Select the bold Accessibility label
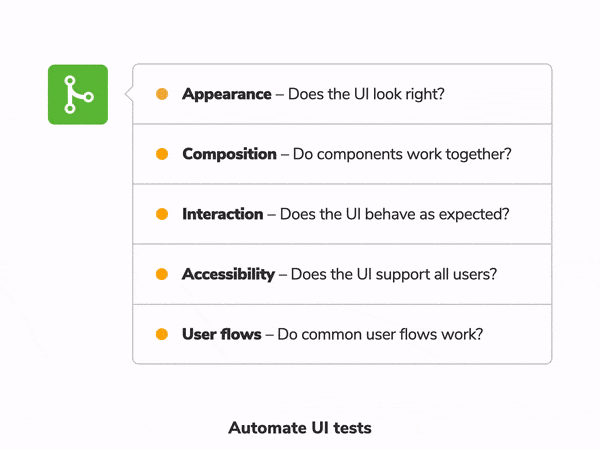 [228, 274]
